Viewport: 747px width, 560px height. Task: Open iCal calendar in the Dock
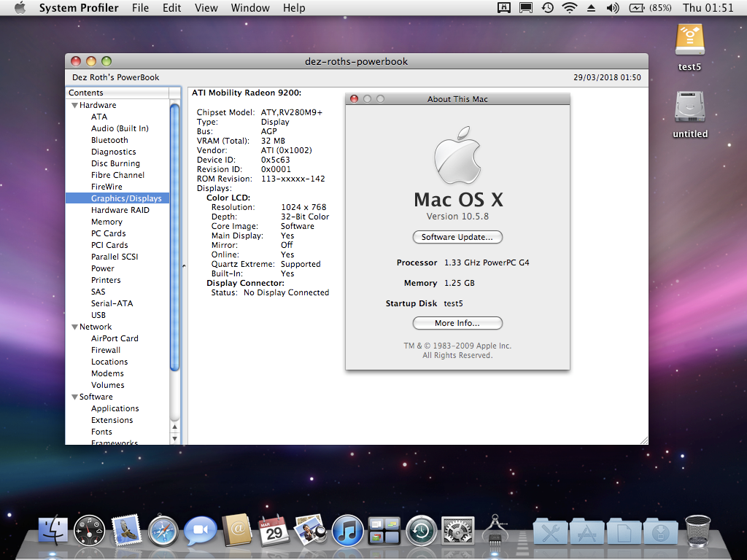click(274, 530)
